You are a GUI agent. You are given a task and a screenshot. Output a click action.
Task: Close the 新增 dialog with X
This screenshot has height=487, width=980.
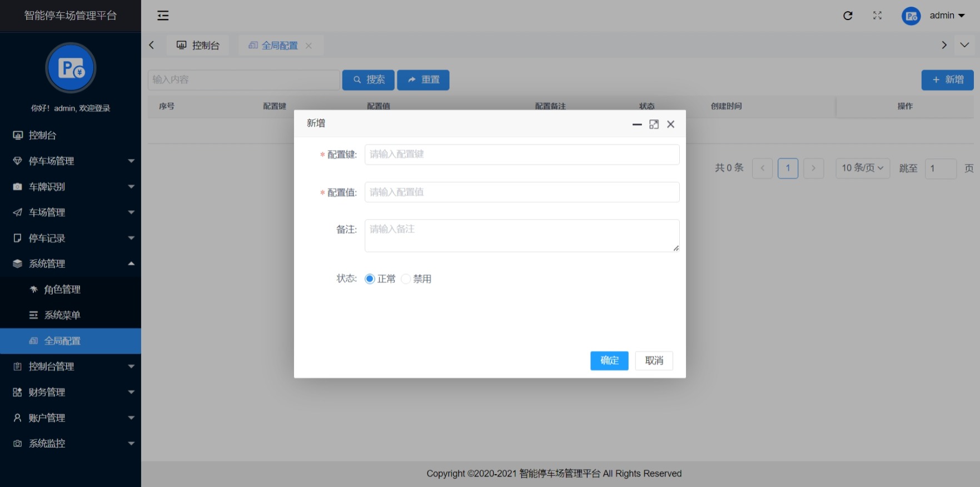[x=671, y=125]
